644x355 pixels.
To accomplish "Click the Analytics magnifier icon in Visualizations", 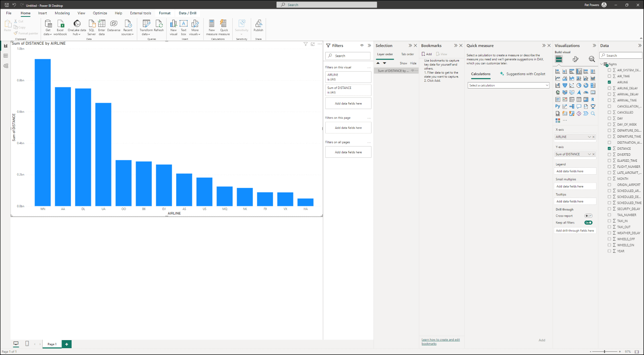I will tap(592, 59).
